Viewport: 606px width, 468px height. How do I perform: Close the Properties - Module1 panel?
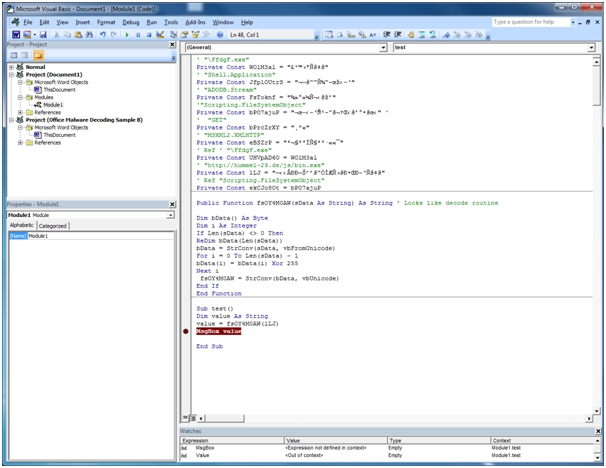172,204
